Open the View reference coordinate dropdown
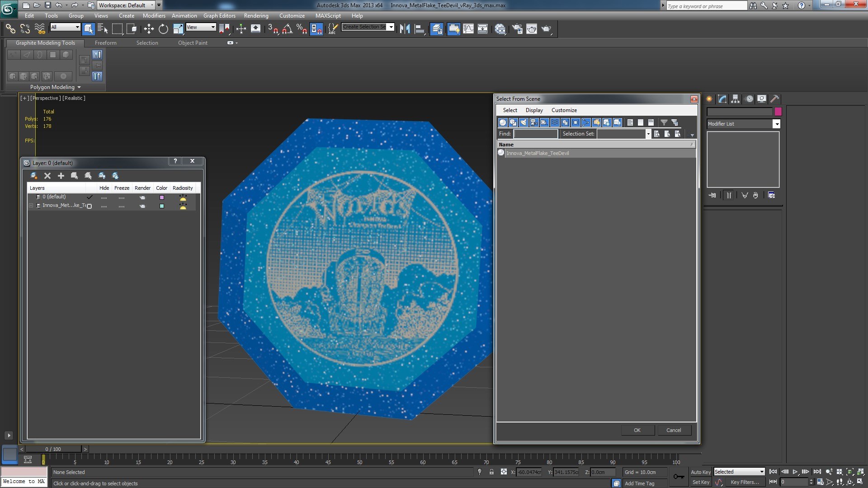868x488 pixels. [x=201, y=27]
